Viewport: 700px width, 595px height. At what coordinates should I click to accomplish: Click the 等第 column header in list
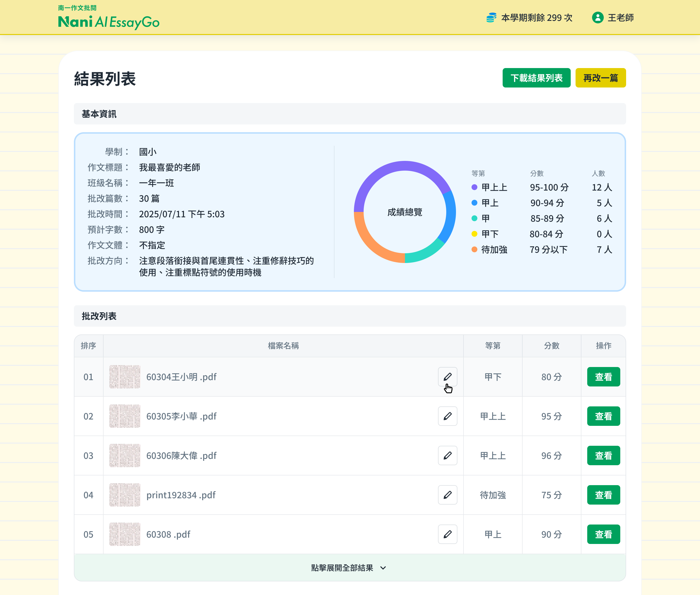[x=492, y=346]
